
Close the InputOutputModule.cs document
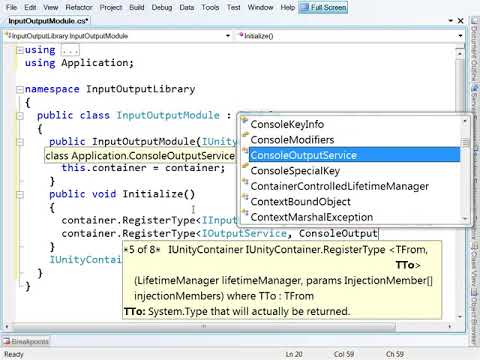(461, 21)
